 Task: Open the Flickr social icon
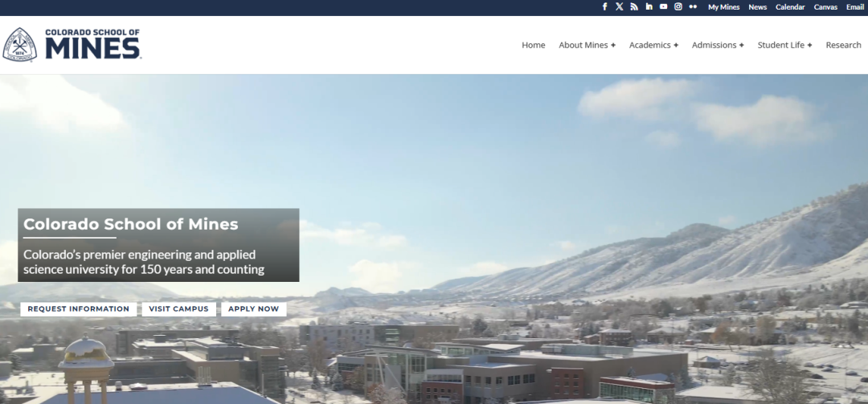pos(693,6)
